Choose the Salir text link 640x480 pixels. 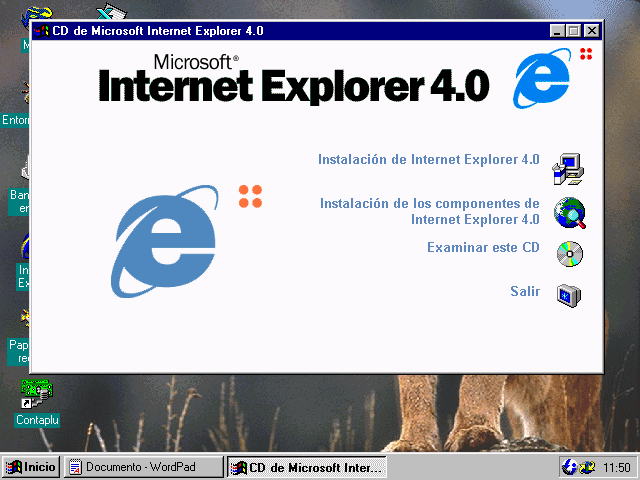[525, 291]
